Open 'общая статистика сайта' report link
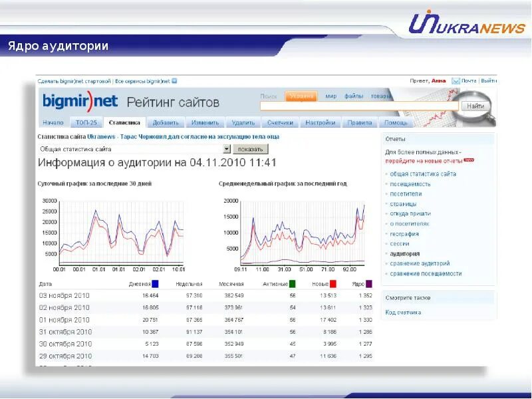This screenshot has height=399, width=532. point(423,174)
